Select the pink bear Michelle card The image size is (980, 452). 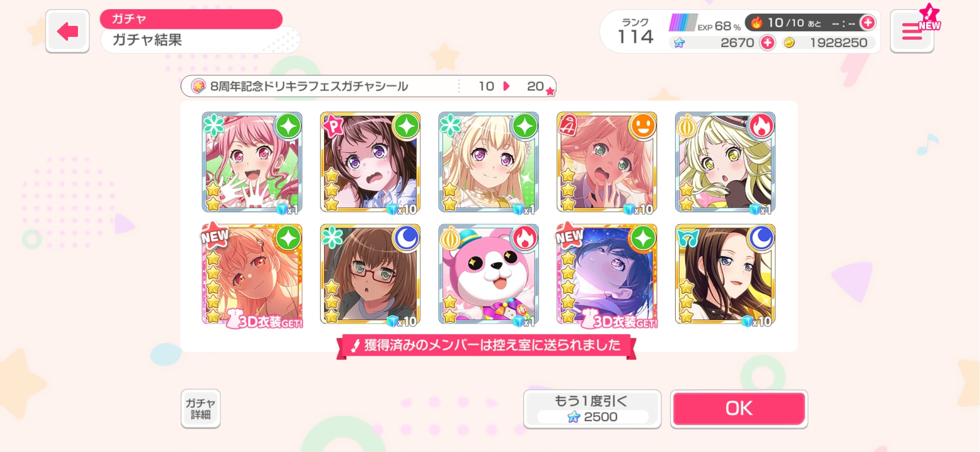click(x=488, y=275)
